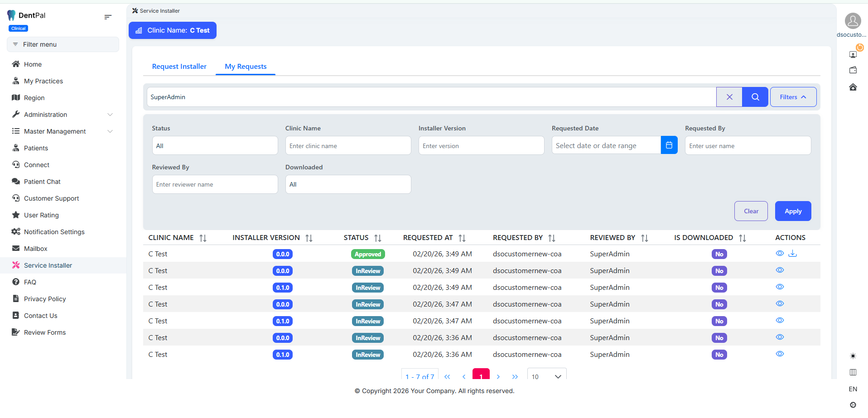The image size is (868, 418).
Task: Click the Clear filters button
Action: (750, 211)
